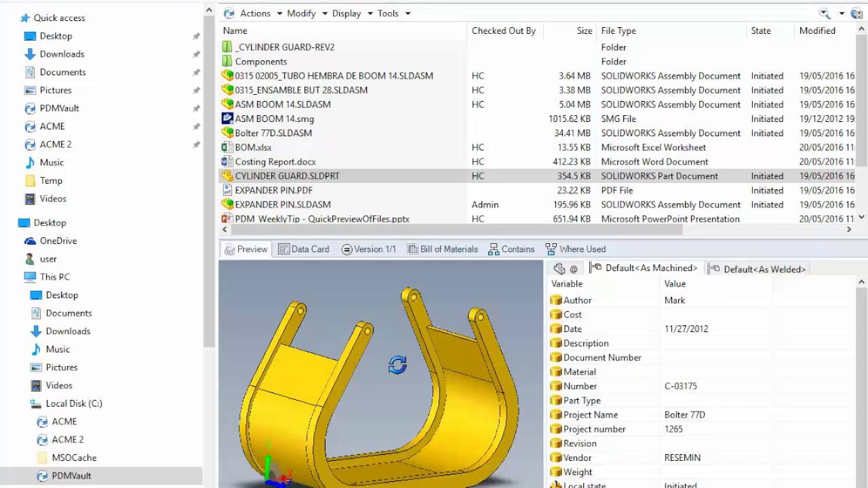Select the Default<As Welded> configuration tab
This screenshot has width=868, height=488.
pyautogui.click(x=757, y=269)
